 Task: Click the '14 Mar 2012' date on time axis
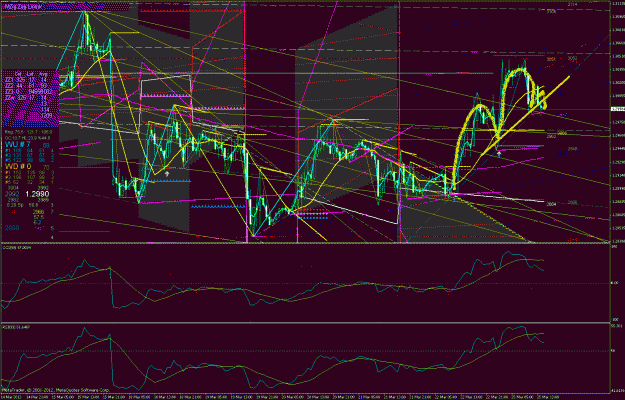[x=9, y=397]
